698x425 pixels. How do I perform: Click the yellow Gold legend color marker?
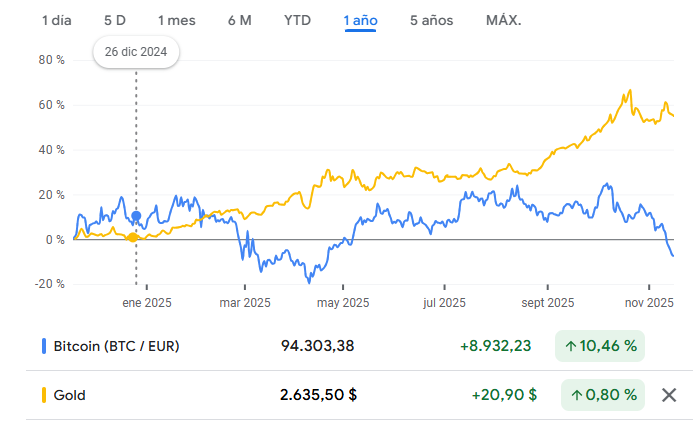point(45,395)
